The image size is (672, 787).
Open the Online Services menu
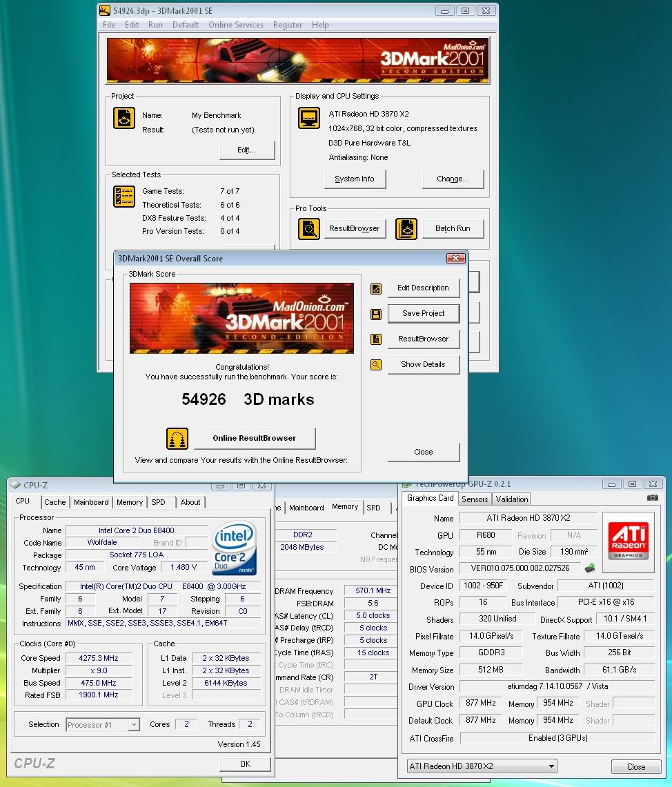[x=236, y=25]
